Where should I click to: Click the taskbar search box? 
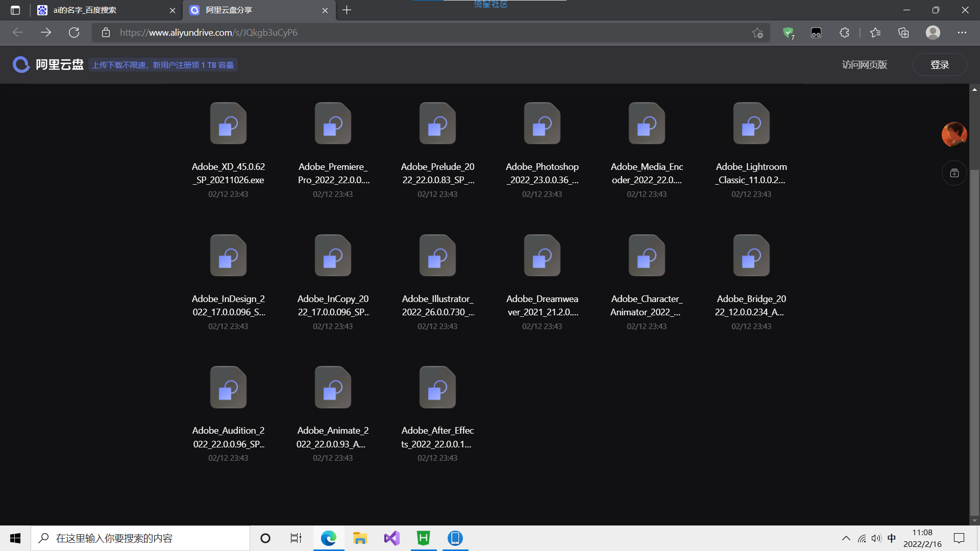140,538
